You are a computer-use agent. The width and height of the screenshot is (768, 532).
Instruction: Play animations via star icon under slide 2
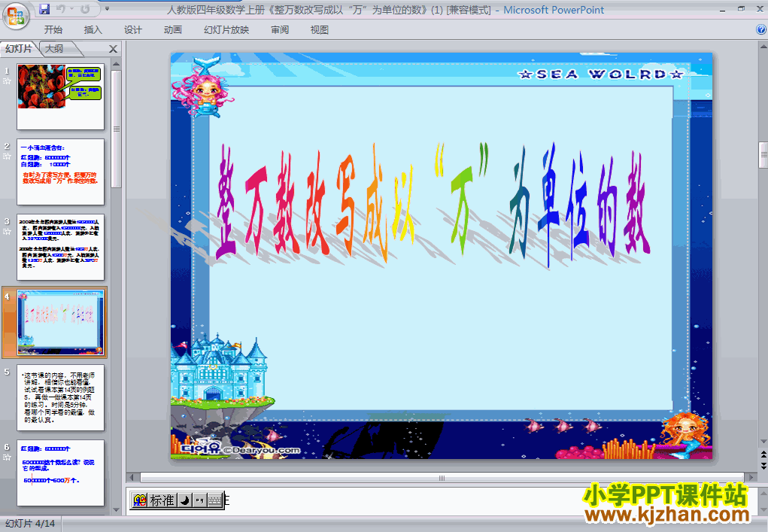click(7, 157)
